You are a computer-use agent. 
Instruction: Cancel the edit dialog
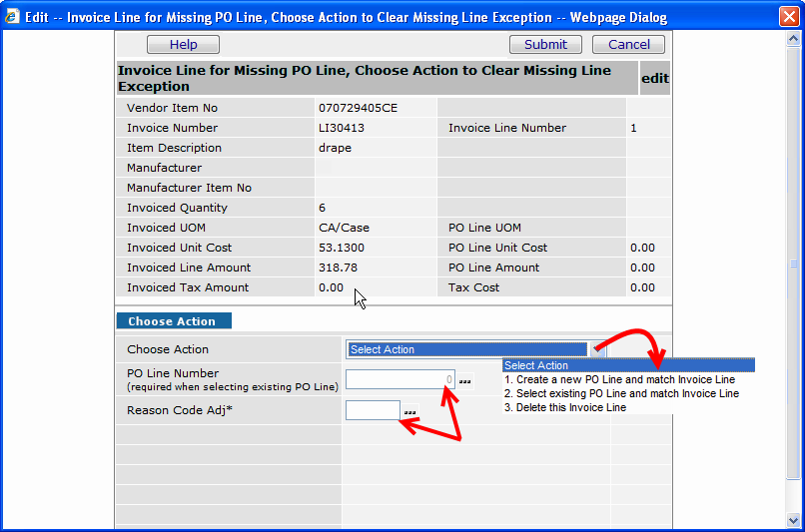pyautogui.click(x=629, y=44)
